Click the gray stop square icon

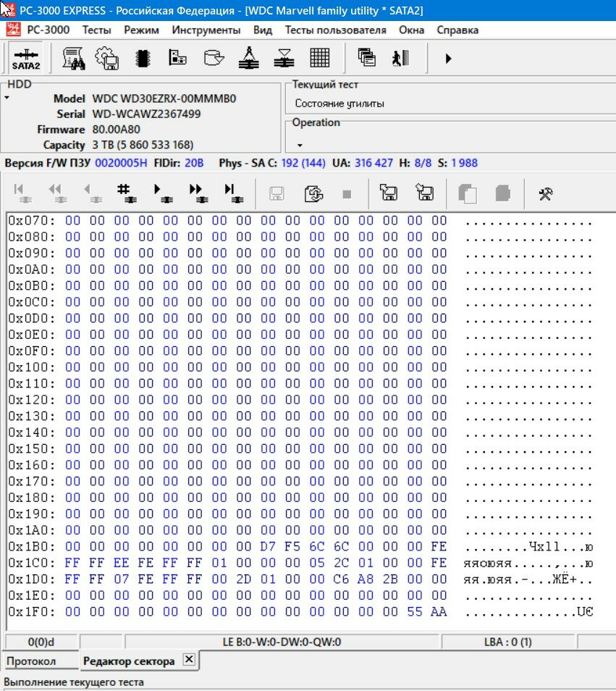tap(347, 194)
